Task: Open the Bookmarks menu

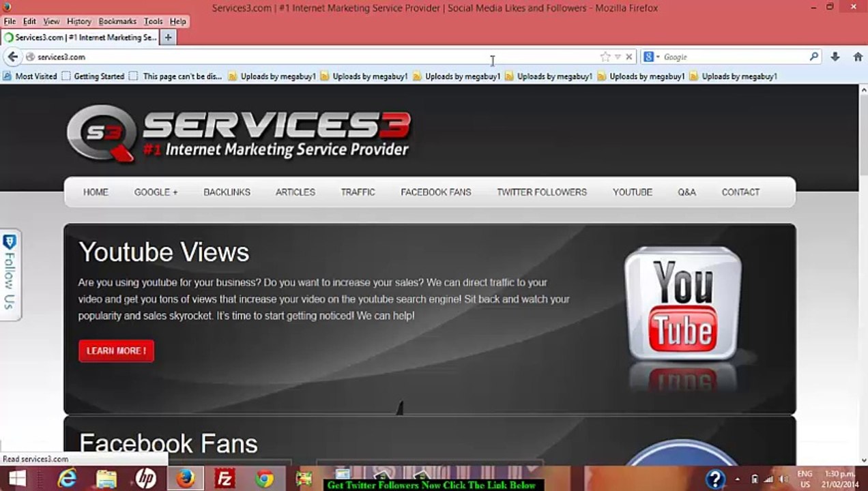Action: [x=117, y=22]
